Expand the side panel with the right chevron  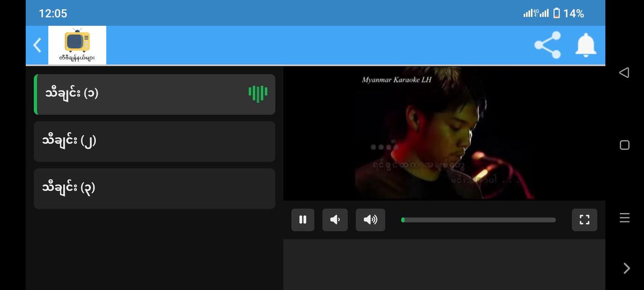[x=626, y=267]
